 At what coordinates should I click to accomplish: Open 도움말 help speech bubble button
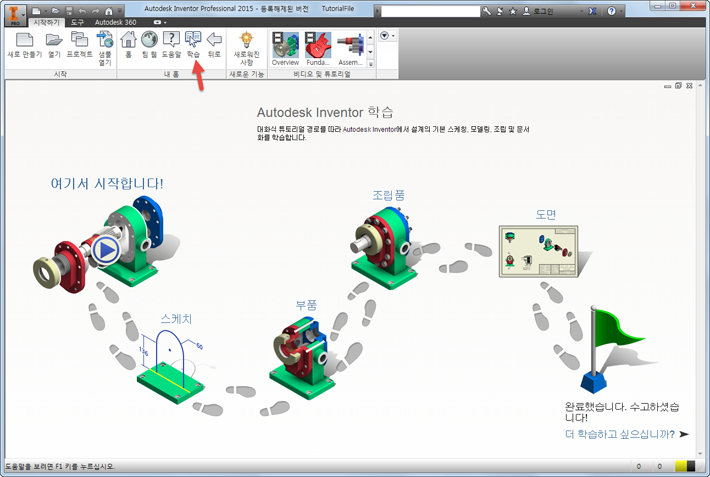coord(171,45)
